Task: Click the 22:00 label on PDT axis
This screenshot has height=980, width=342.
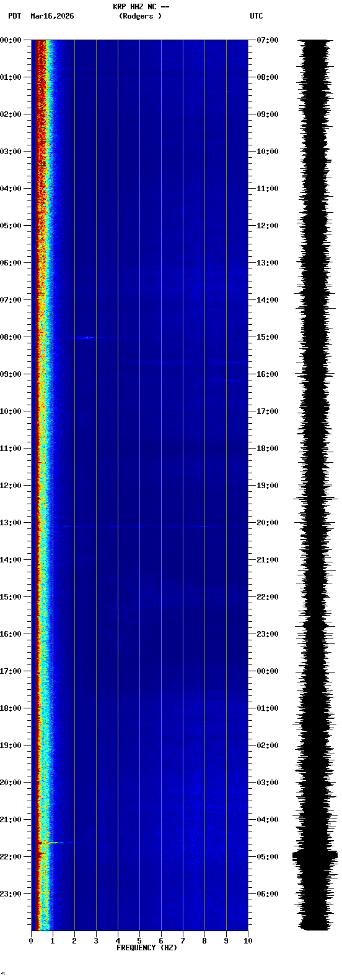Action: click(11, 857)
